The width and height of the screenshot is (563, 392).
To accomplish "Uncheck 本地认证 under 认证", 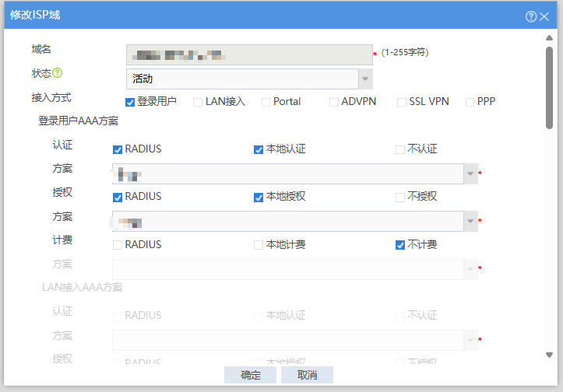I will pos(259,149).
